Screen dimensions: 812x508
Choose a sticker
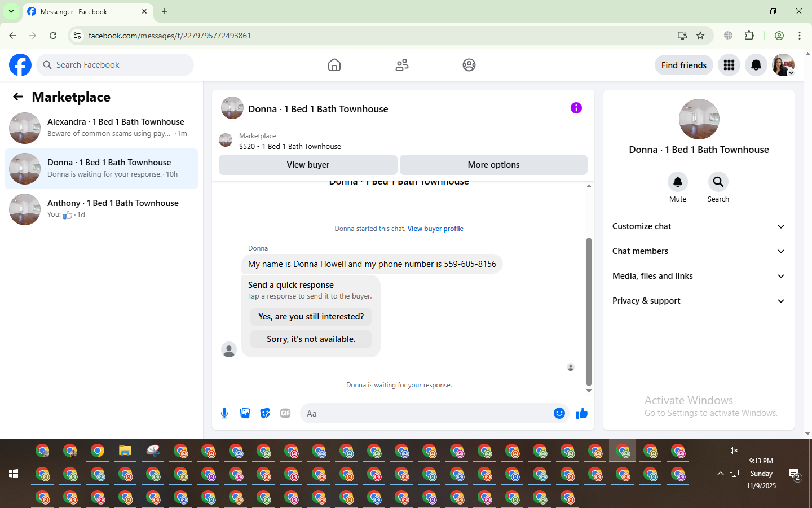[265, 413]
